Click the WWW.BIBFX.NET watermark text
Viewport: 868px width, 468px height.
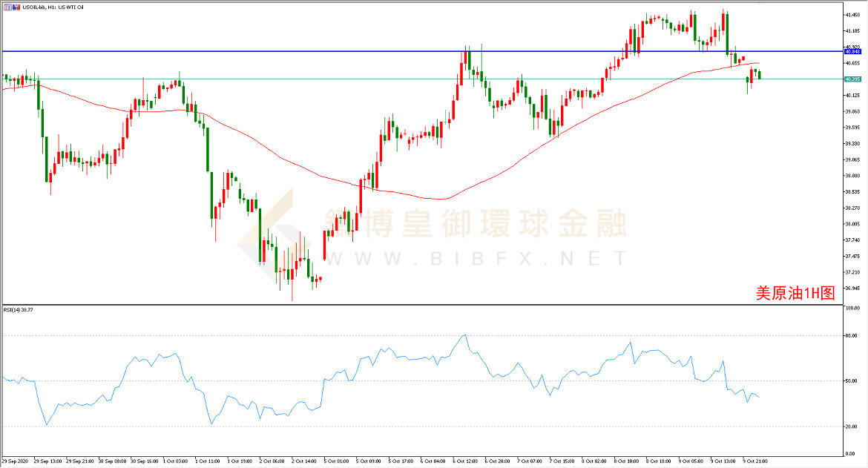click(x=475, y=258)
